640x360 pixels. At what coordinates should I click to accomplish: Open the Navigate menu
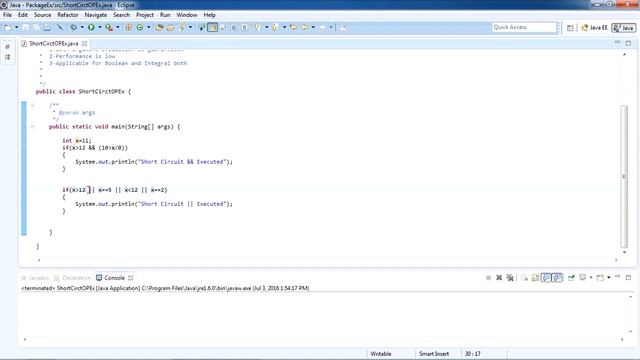click(96, 15)
